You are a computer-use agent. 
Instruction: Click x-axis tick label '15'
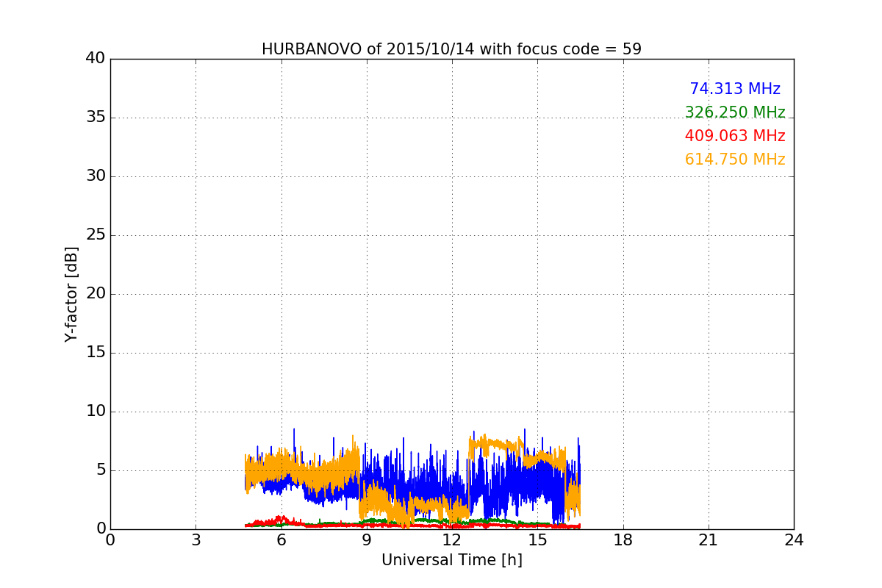(537, 540)
